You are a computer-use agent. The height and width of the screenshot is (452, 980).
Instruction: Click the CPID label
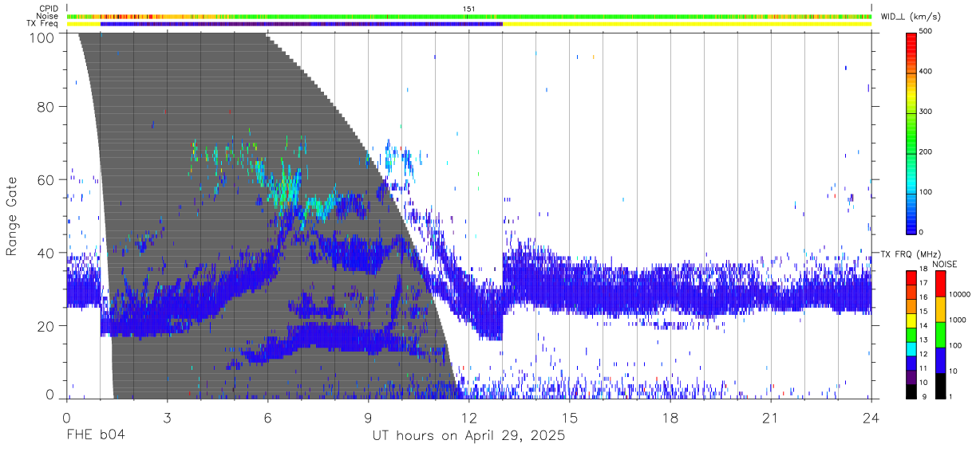click(50, 9)
